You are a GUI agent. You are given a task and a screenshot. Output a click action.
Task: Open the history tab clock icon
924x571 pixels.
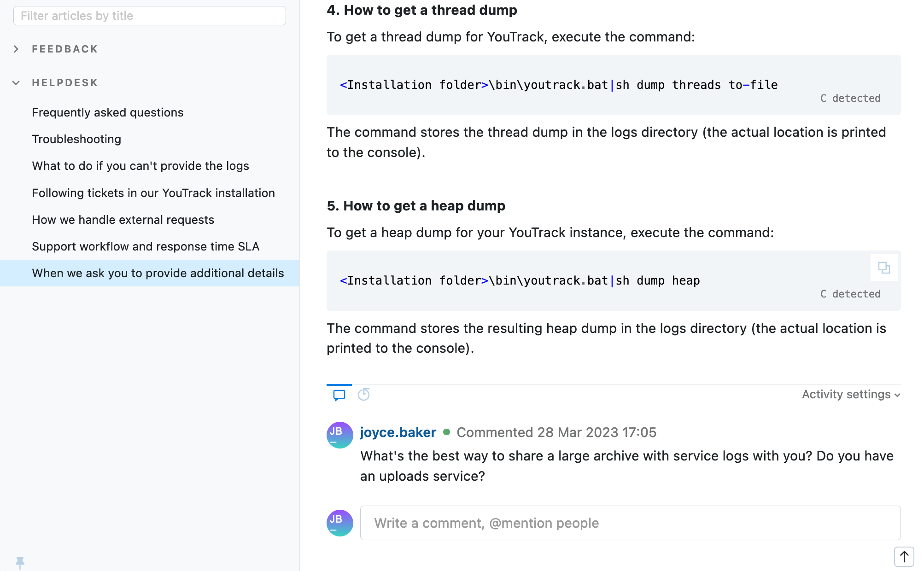[363, 395]
